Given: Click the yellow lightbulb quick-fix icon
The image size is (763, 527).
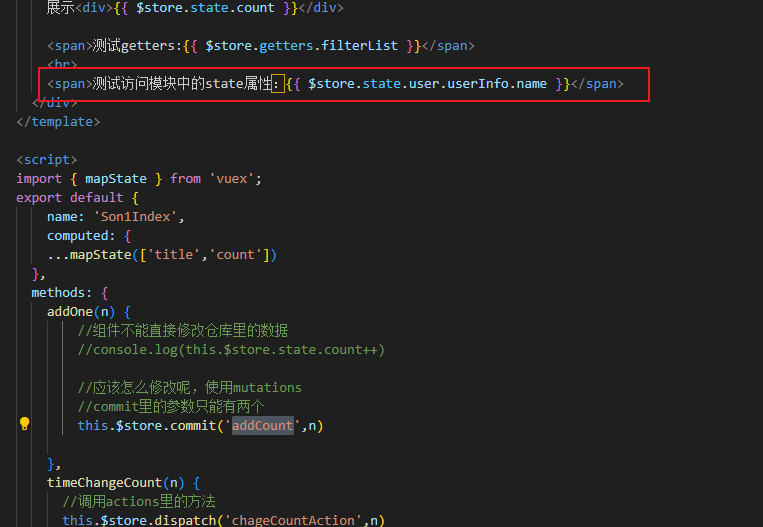Looking at the screenshot, I should (x=24, y=424).
